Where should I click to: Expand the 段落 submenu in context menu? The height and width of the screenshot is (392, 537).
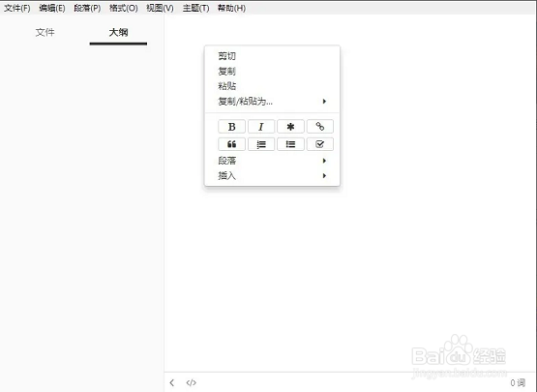point(272,161)
